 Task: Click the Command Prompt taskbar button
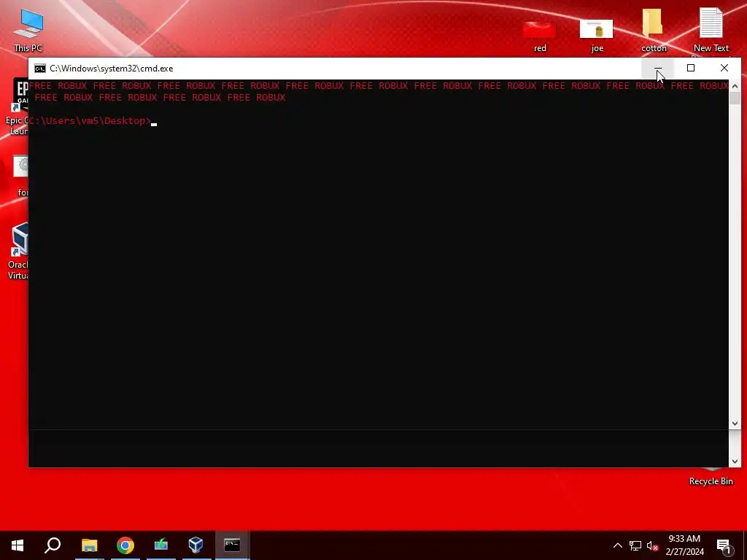pos(232,545)
